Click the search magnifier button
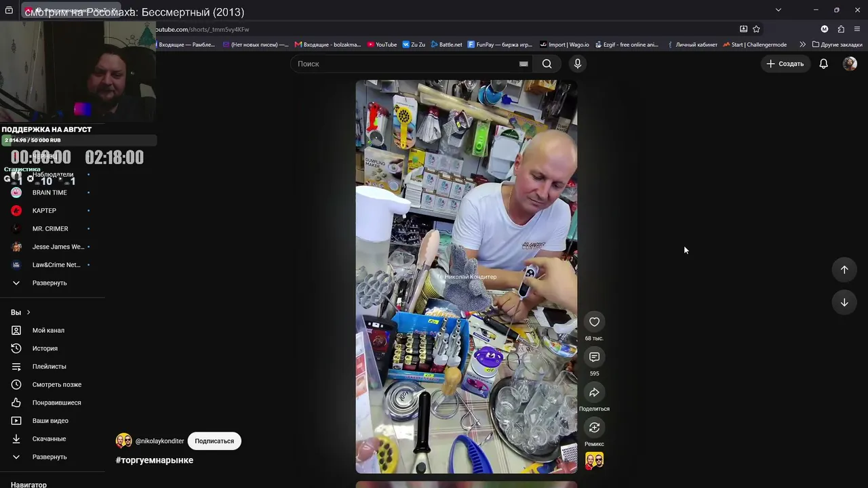The height and width of the screenshot is (488, 868). tap(547, 64)
